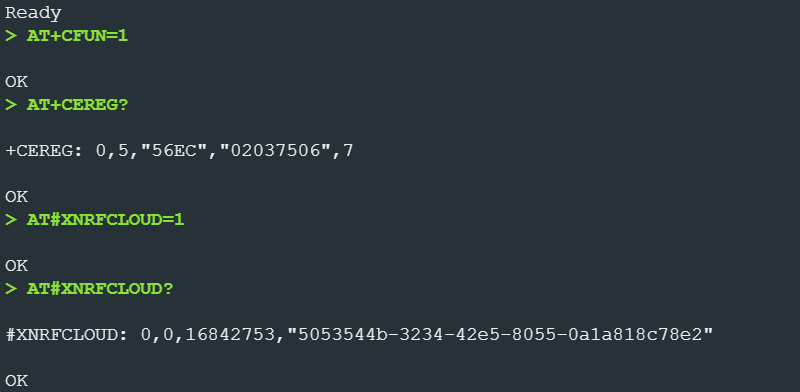
Task: Click the Ready line in terminal
Action: (x=33, y=14)
